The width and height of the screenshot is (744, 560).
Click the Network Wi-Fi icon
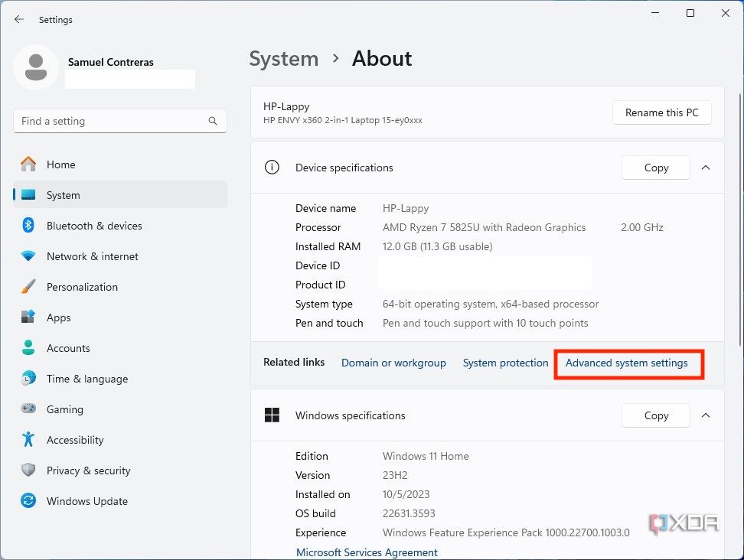coord(28,256)
